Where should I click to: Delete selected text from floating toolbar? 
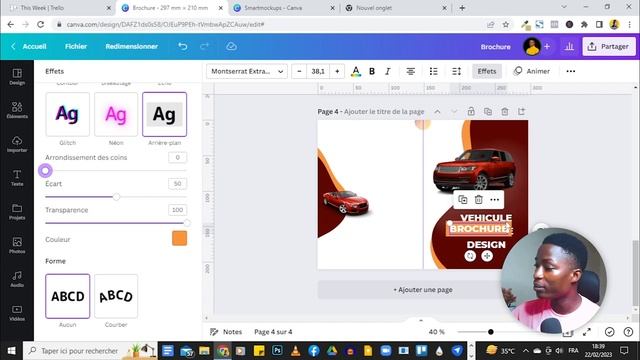click(x=478, y=200)
